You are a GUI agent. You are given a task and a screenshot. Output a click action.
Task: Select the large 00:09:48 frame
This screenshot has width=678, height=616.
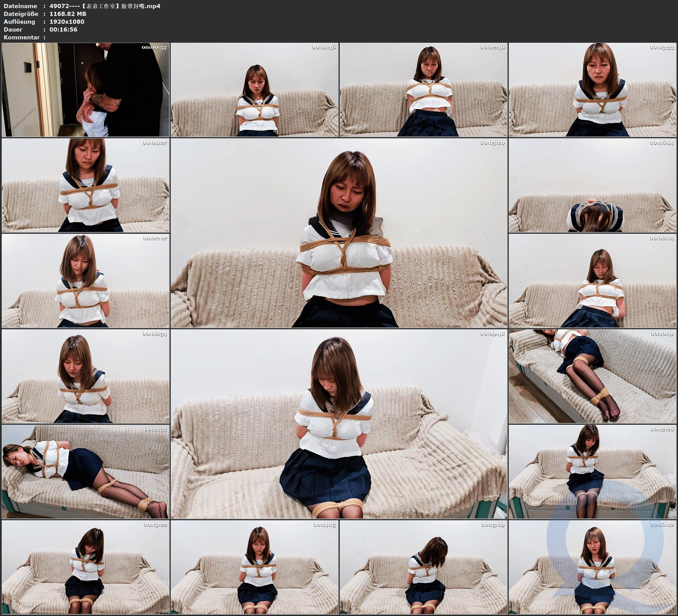coord(339,424)
